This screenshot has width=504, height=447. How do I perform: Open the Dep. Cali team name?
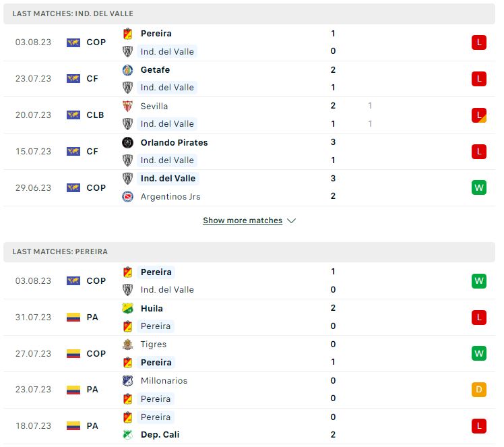coord(160,435)
